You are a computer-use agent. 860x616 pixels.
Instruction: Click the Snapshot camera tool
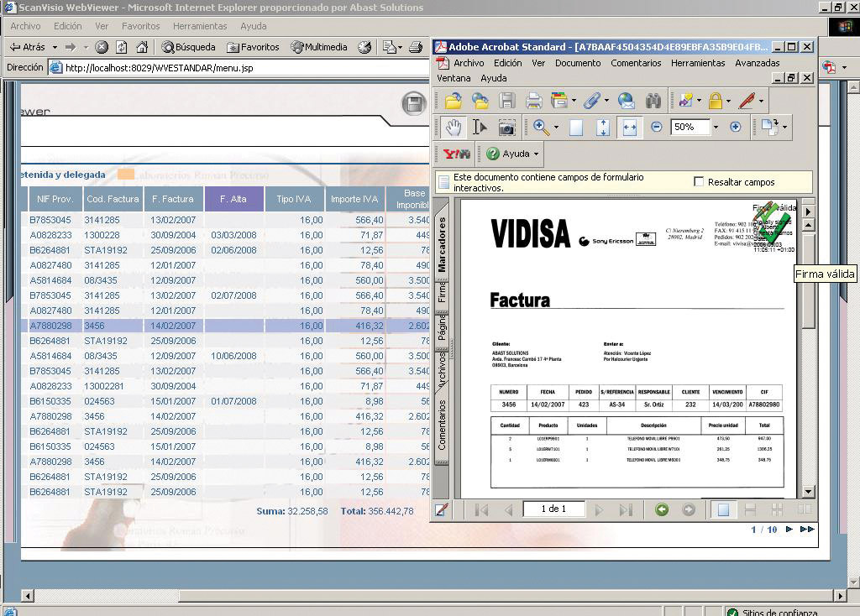coord(506,128)
